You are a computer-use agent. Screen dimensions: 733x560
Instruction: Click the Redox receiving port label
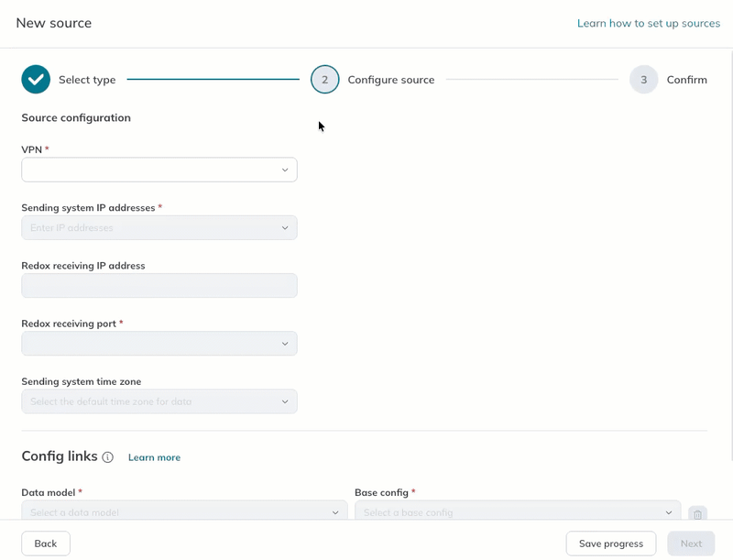click(69, 324)
